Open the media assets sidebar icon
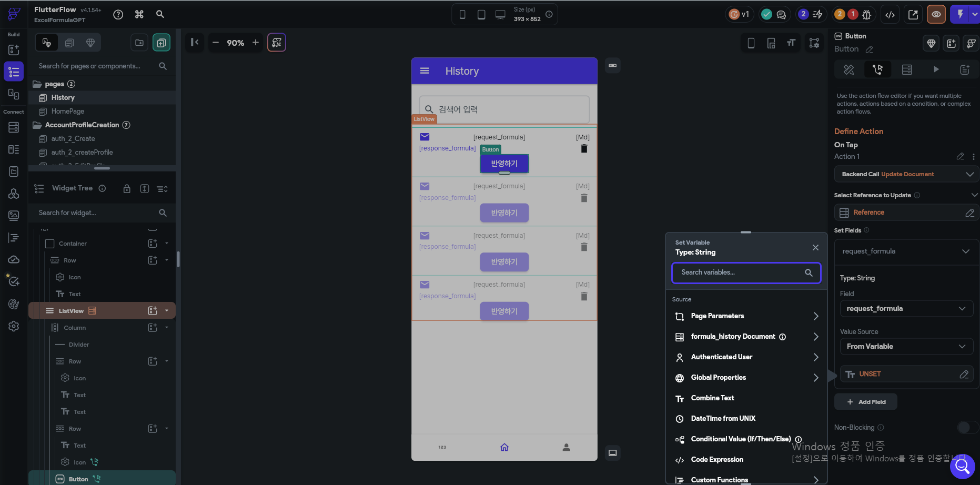This screenshot has width=980, height=485. tap(14, 216)
